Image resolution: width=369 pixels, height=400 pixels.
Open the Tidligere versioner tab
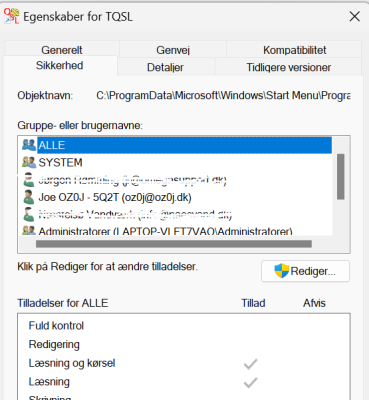pos(289,67)
